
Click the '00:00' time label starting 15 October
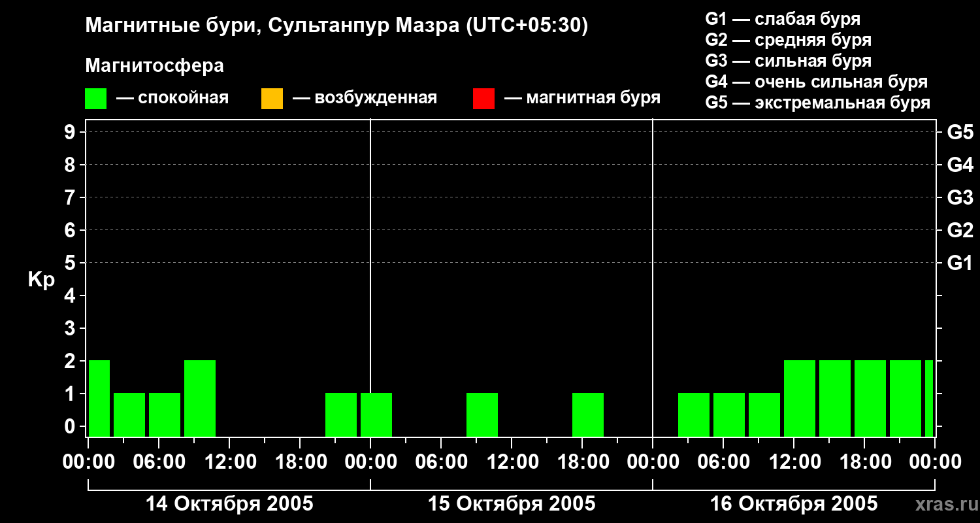click(x=370, y=462)
